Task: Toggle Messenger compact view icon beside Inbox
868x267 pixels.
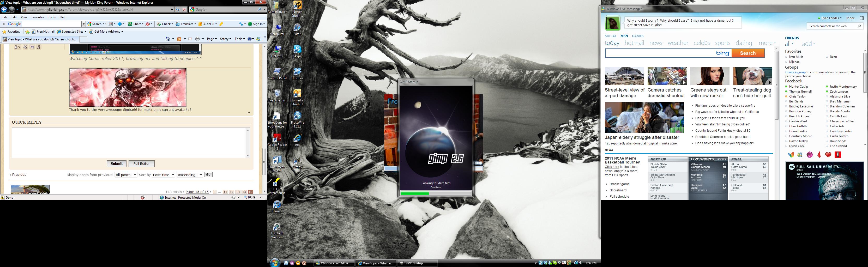Action: pos(861,18)
